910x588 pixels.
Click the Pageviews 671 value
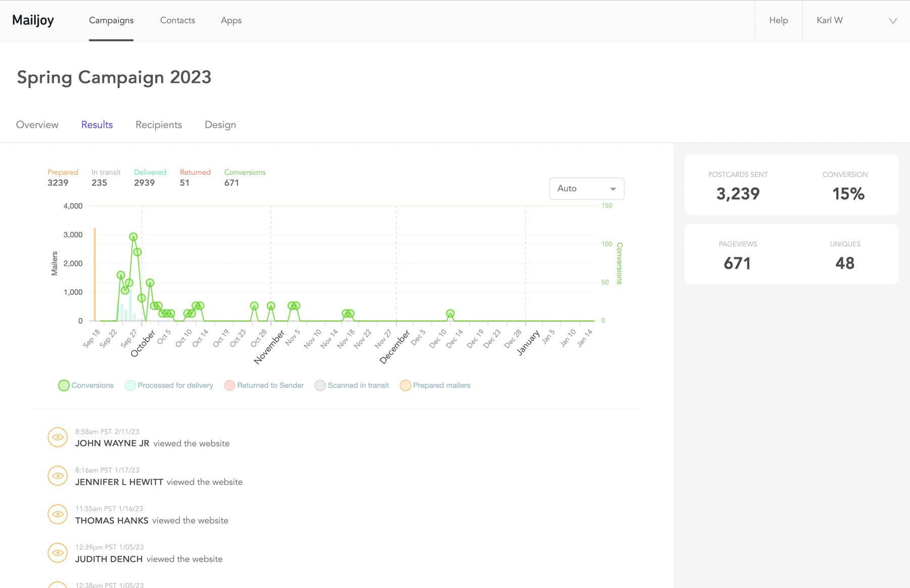[737, 263]
